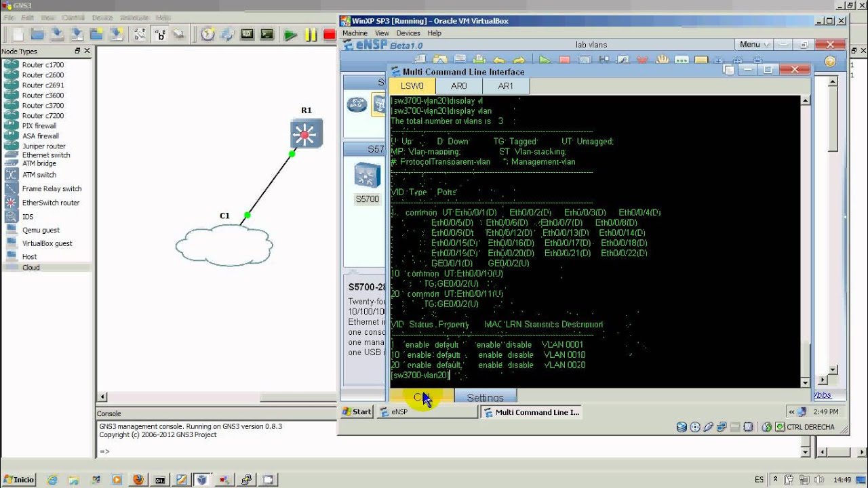Click Multi Command Line taskbar button
Image resolution: width=868 pixels, height=488 pixels.
pos(530,411)
